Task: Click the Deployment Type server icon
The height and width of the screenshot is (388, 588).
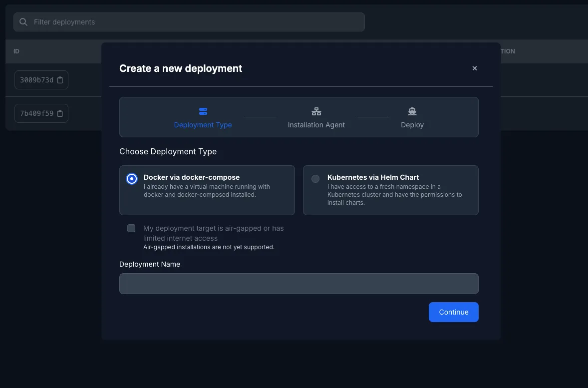Action: point(203,111)
